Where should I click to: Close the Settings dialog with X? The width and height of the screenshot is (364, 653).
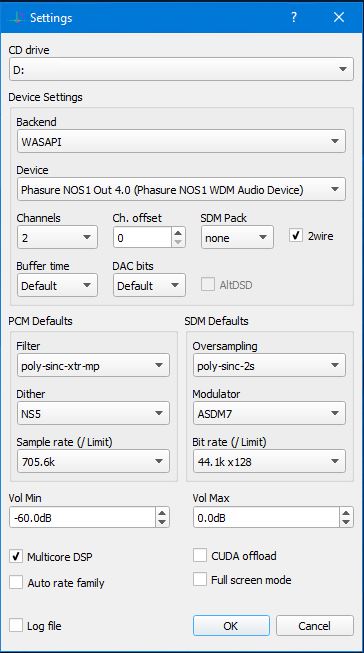tap(339, 17)
